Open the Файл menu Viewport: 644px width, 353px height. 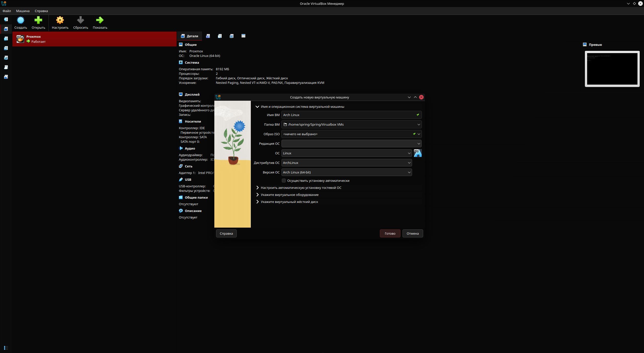coord(7,11)
